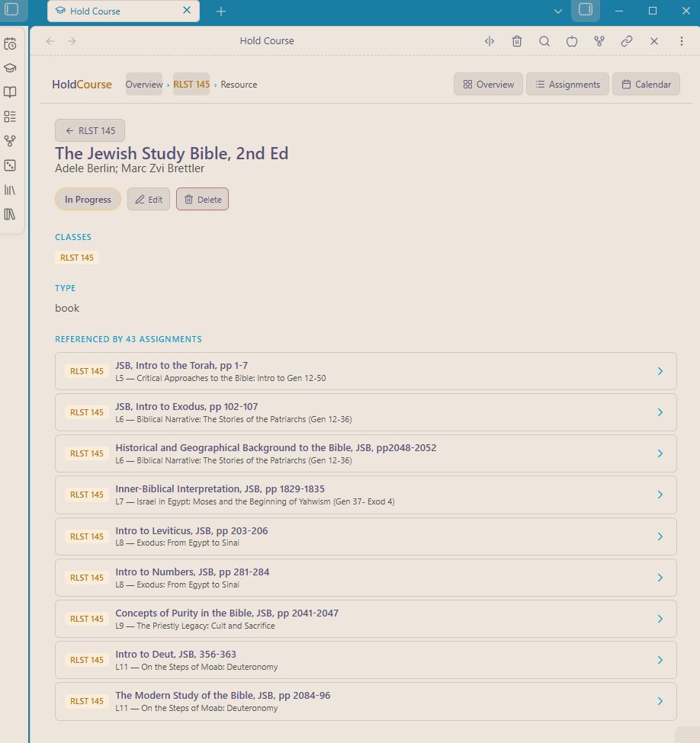Close the pane with header X icon
700x743 pixels.
coord(654,41)
